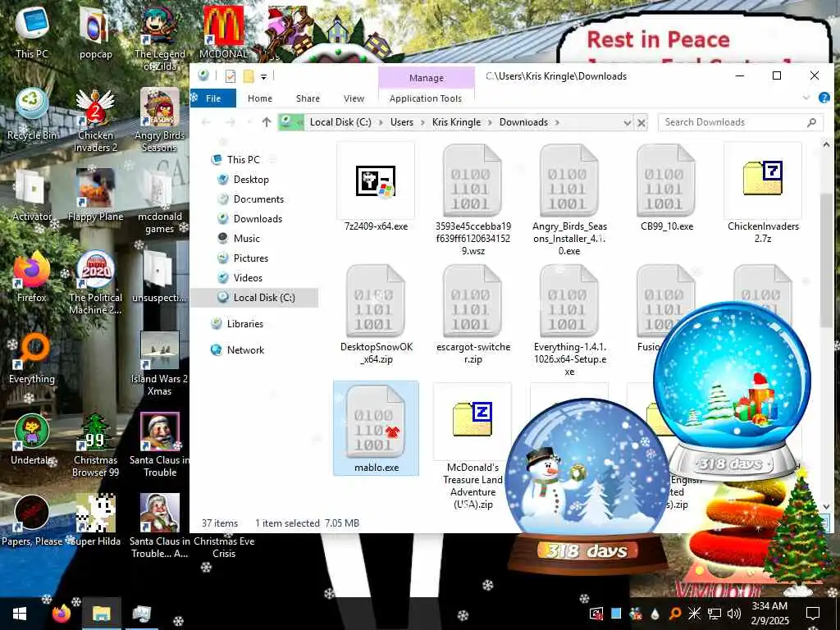The image size is (840, 630).
Task: Select the Undertale desktop shortcut
Action: pyautogui.click(x=32, y=440)
